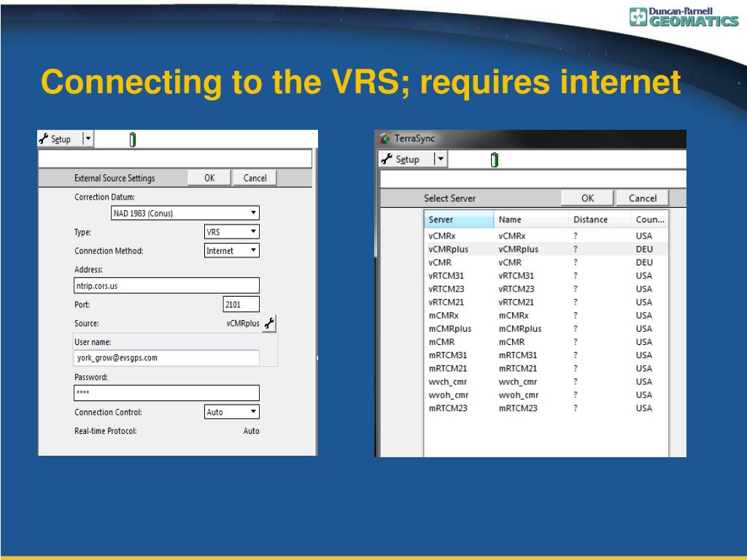Click Address field containing ntrip.cors.us
This screenshot has height=560, width=747.
click(167, 286)
